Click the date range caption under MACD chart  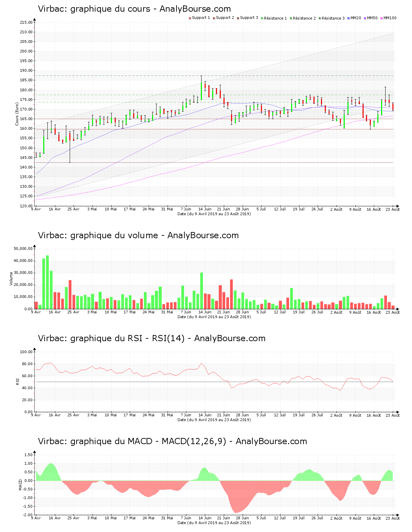[214, 523]
